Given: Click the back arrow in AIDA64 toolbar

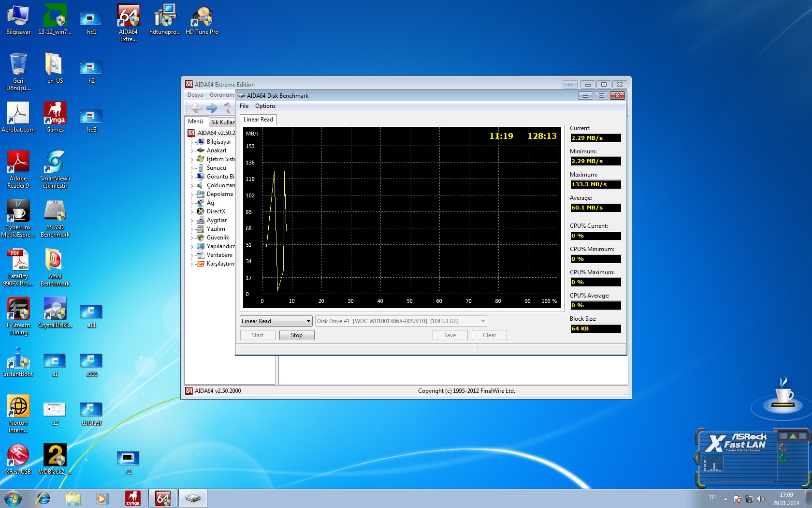Looking at the screenshot, I should coord(197,108).
